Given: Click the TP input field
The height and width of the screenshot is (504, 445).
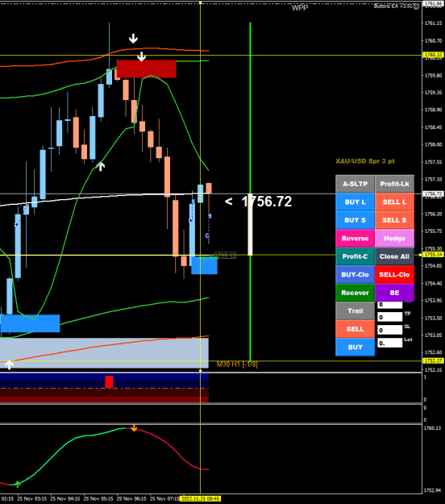Looking at the screenshot, I should click(x=389, y=317).
